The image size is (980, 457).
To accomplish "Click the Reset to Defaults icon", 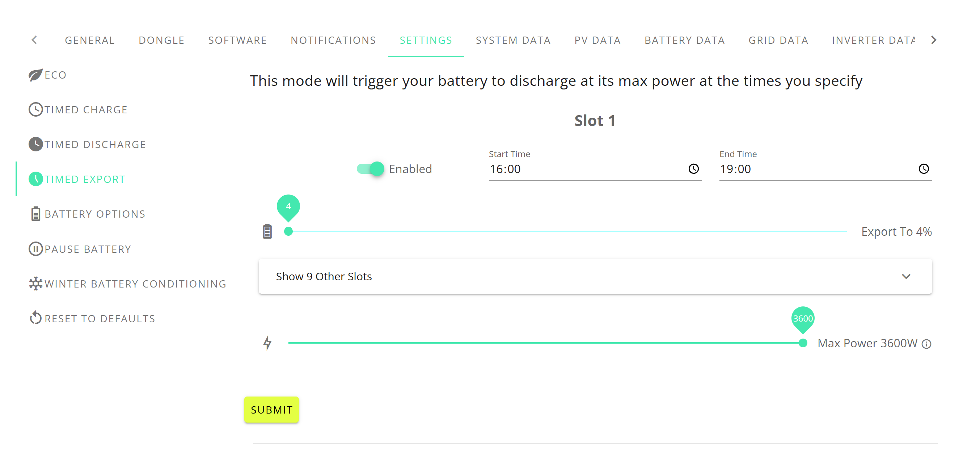I will point(35,318).
